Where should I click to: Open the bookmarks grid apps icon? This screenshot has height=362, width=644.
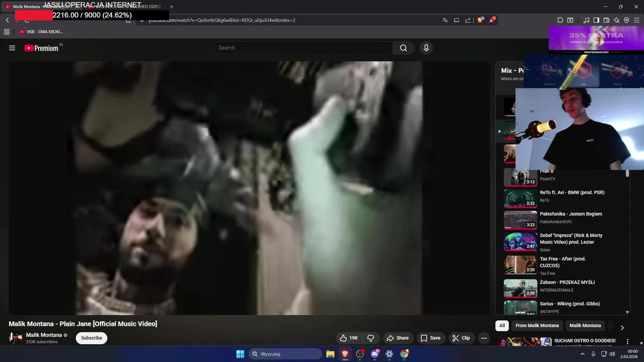[x=7, y=32]
